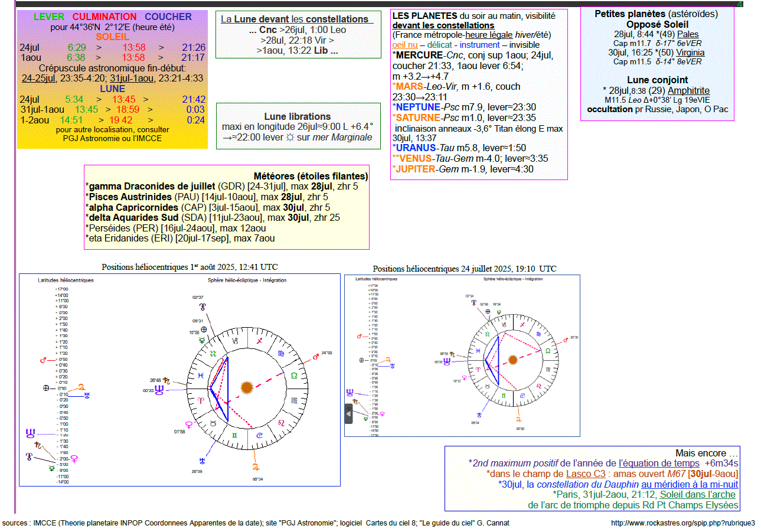Open the Virginia asteroid link
Screen dimensions: 761x532
690,53
